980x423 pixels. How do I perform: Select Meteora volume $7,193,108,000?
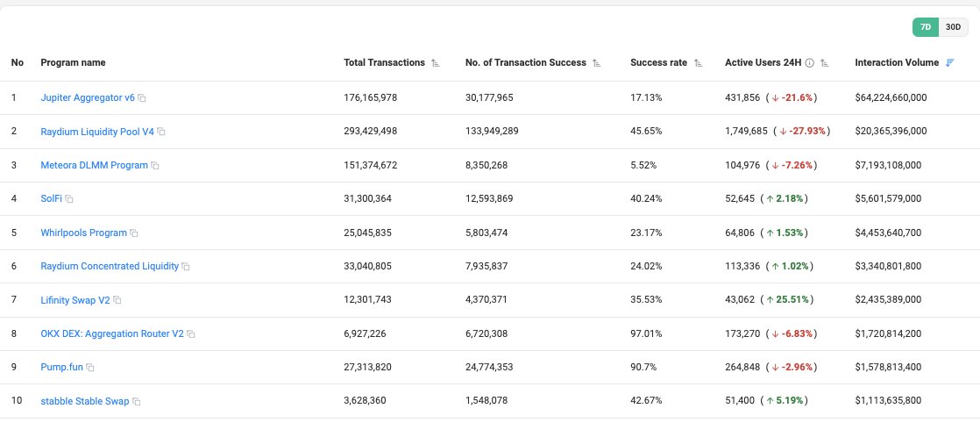[888, 165]
